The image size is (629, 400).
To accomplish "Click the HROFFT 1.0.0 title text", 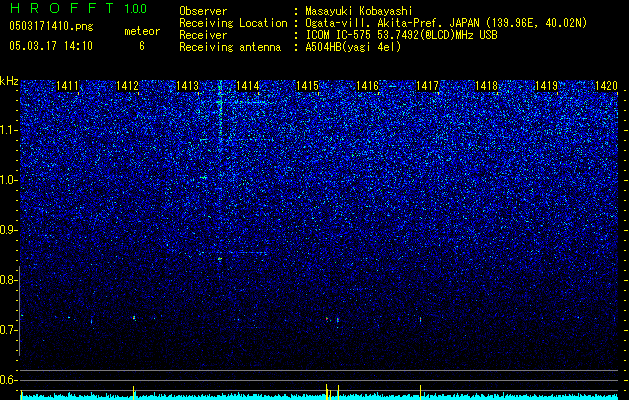I will pyautogui.click(x=78, y=8).
